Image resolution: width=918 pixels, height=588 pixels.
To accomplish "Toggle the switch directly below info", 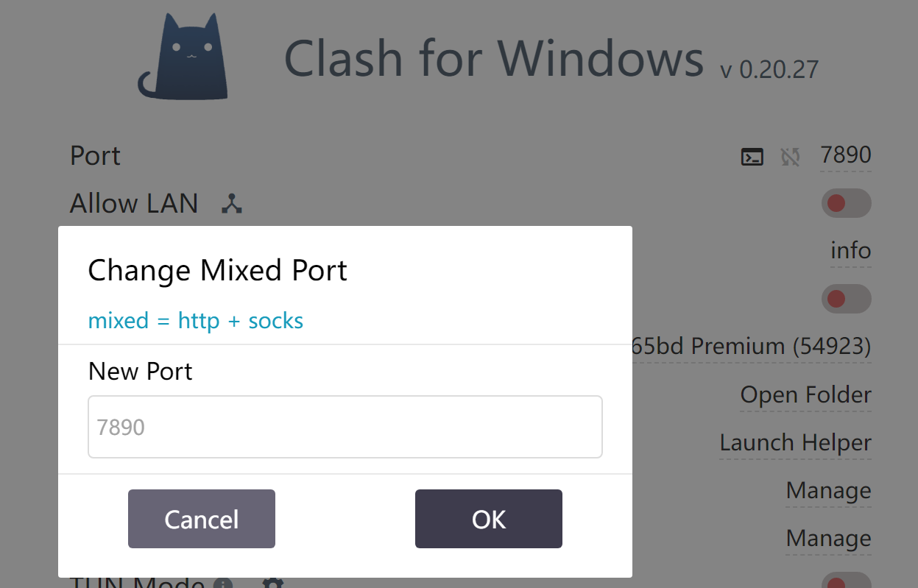I will (846, 299).
